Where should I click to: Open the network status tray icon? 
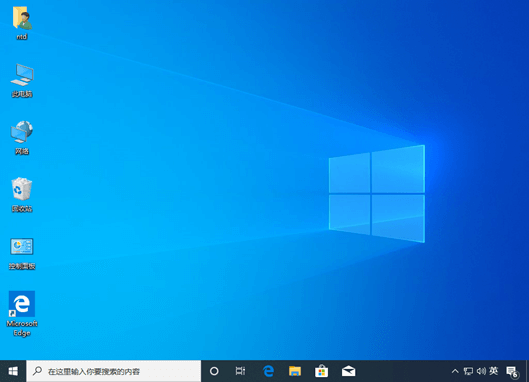click(x=468, y=371)
